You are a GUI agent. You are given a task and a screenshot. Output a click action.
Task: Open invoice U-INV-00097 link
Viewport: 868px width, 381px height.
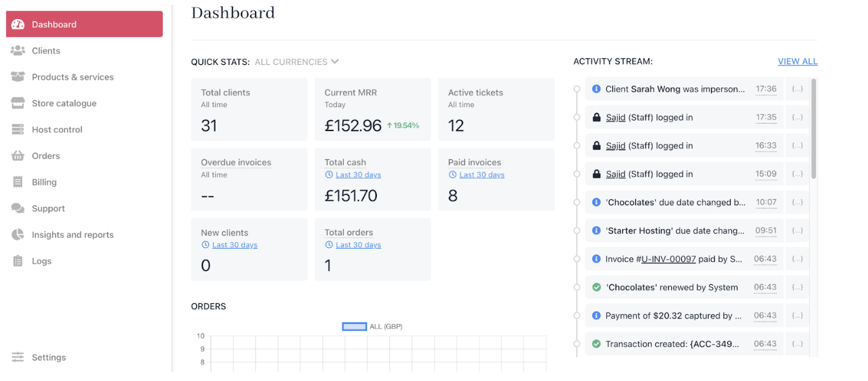point(668,259)
